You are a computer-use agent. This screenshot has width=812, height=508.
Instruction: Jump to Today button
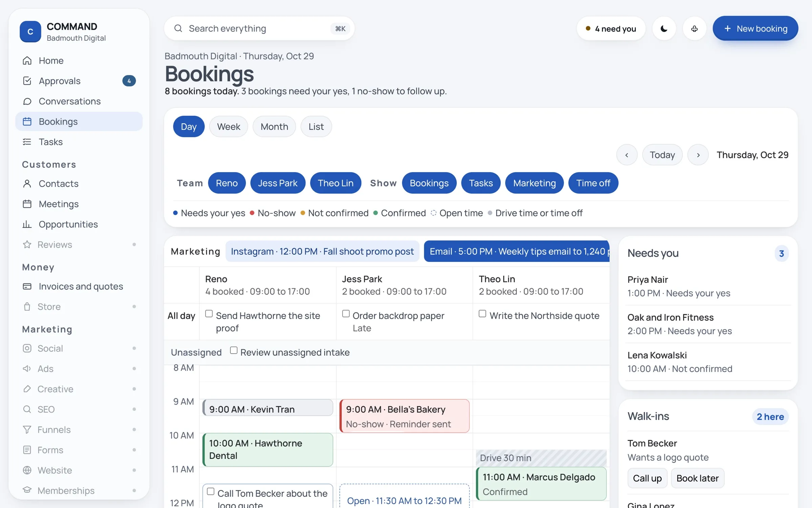[662, 155]
